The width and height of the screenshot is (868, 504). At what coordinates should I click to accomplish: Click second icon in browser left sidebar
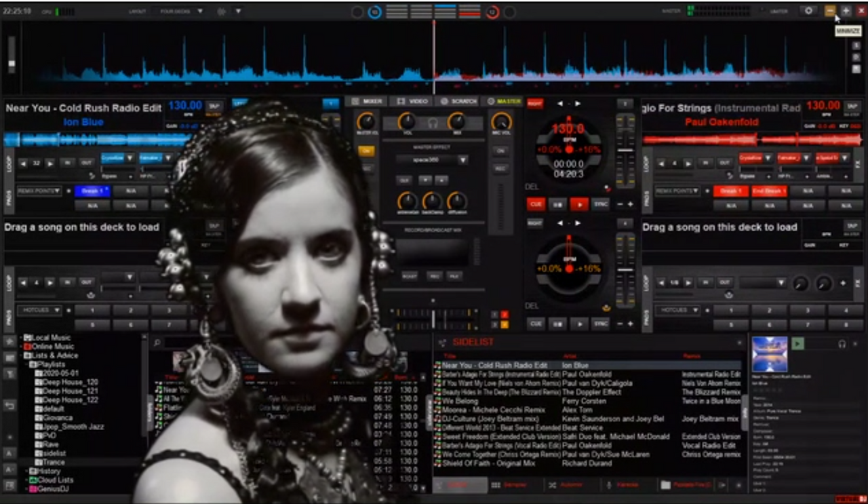pyautogui.click(x=9, y=357)
